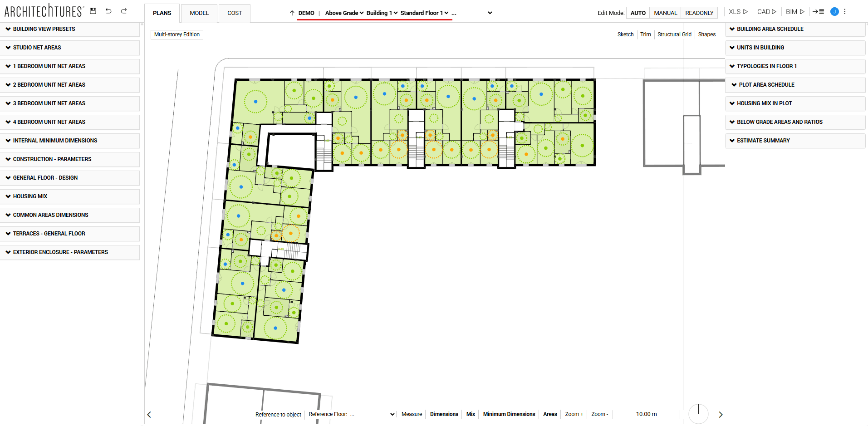Export the project to BIM
This screenshot has height=426, width=868.
(x=795, y=12)
